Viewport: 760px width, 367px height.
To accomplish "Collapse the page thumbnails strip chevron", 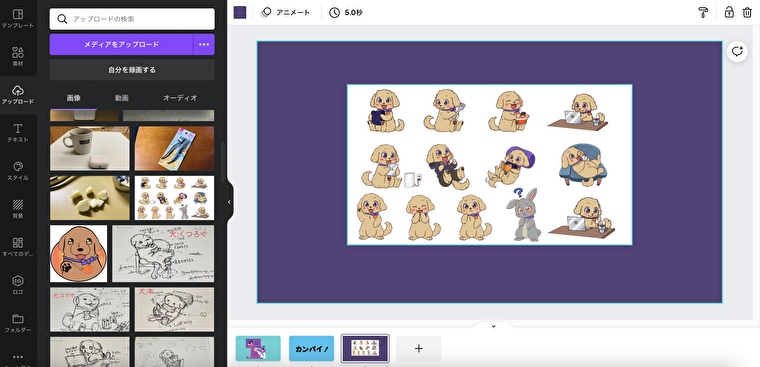I will (493, 326).
